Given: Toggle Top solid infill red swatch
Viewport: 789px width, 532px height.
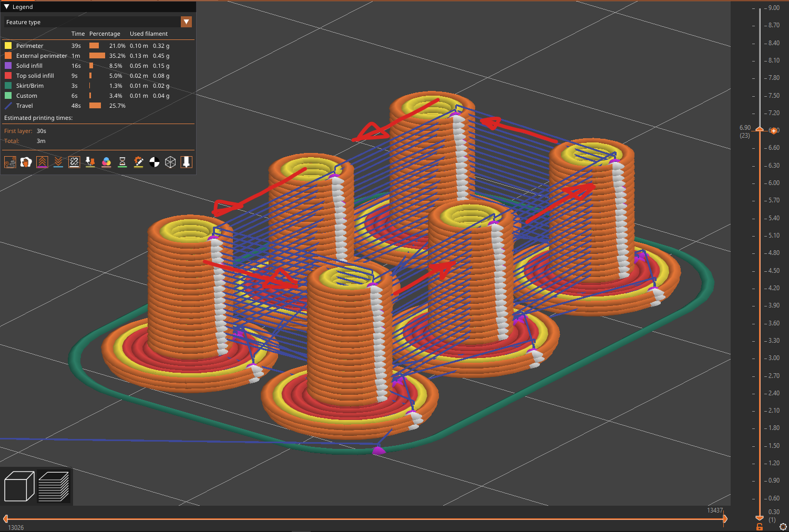Looking at the screenshot, I should click(8, 76).
